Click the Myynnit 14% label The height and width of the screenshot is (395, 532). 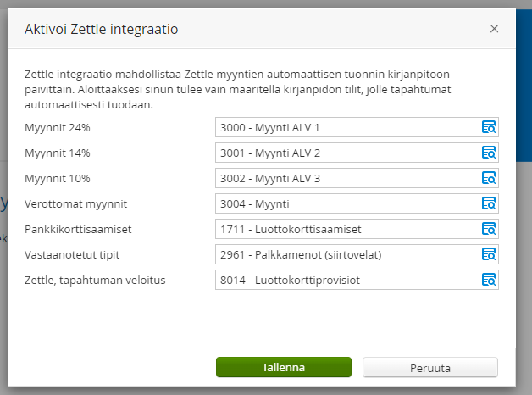pos(58,153)
